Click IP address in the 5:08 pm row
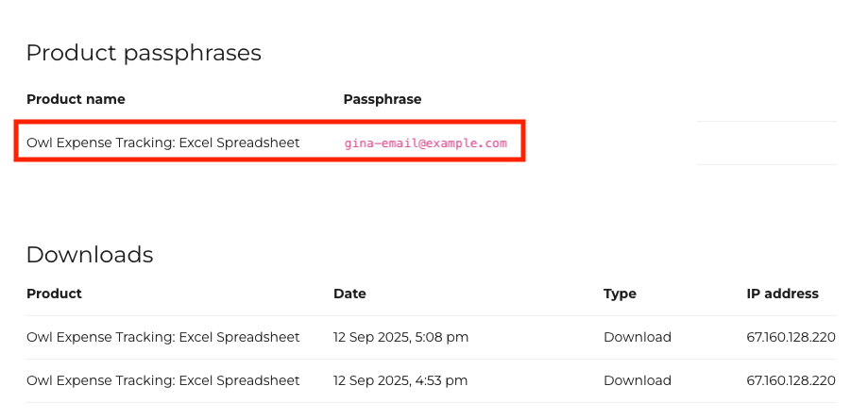This screenshot has width=868, height=420. pyautogui.click(x=791, y=337)
